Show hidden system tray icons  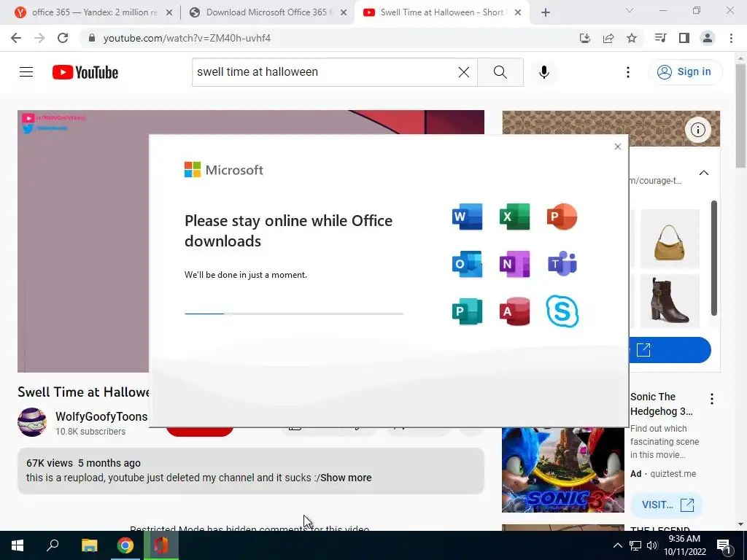617,545
